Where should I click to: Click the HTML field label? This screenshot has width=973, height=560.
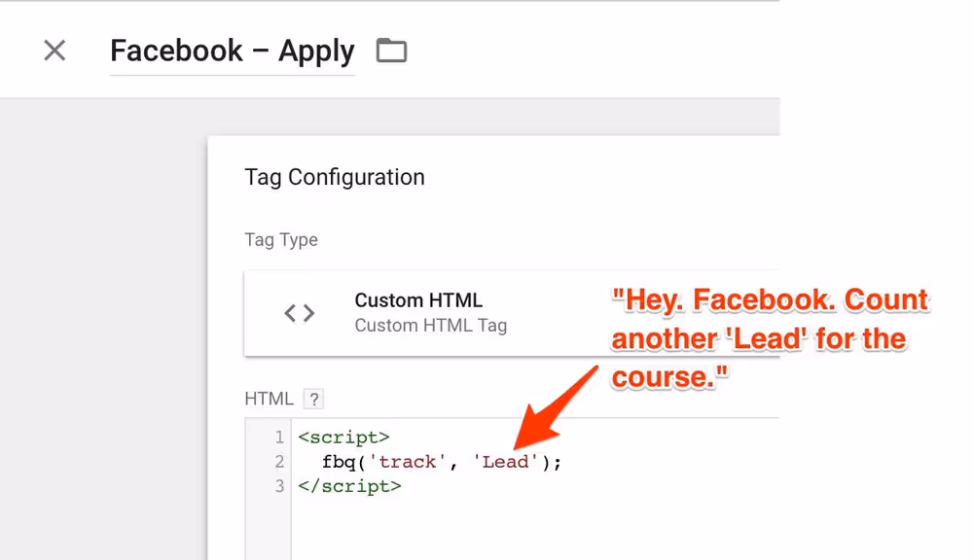pyautogui.click(x=269, y=399)
